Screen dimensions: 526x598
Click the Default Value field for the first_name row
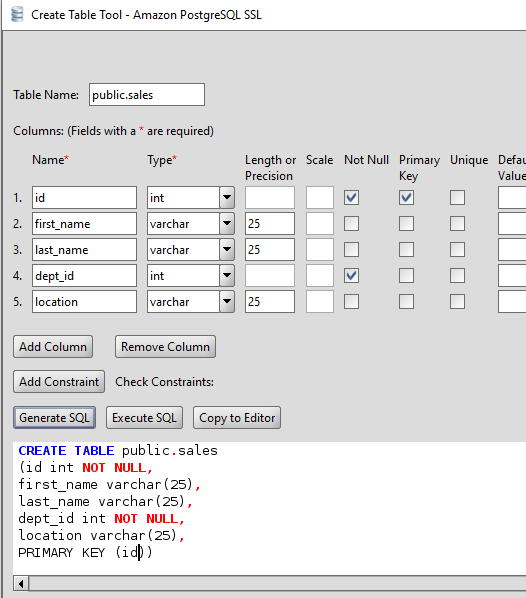pos(512,223)
